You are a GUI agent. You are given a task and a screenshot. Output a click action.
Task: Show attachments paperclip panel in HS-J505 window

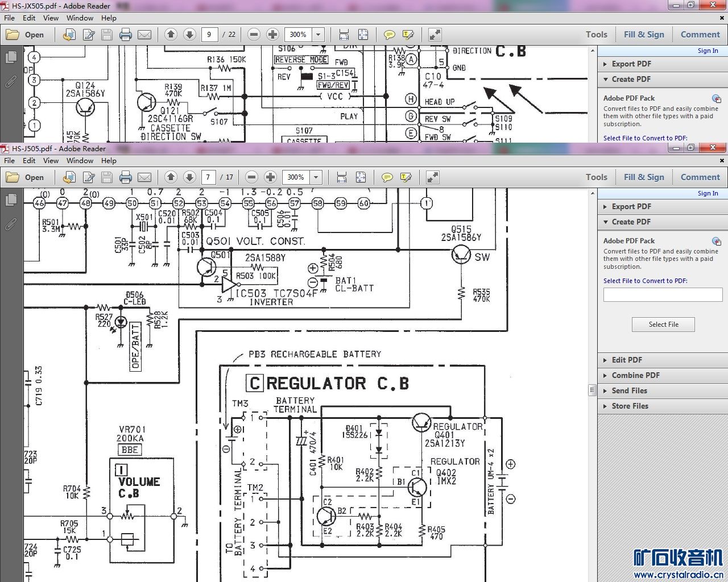tap(11, 225)
